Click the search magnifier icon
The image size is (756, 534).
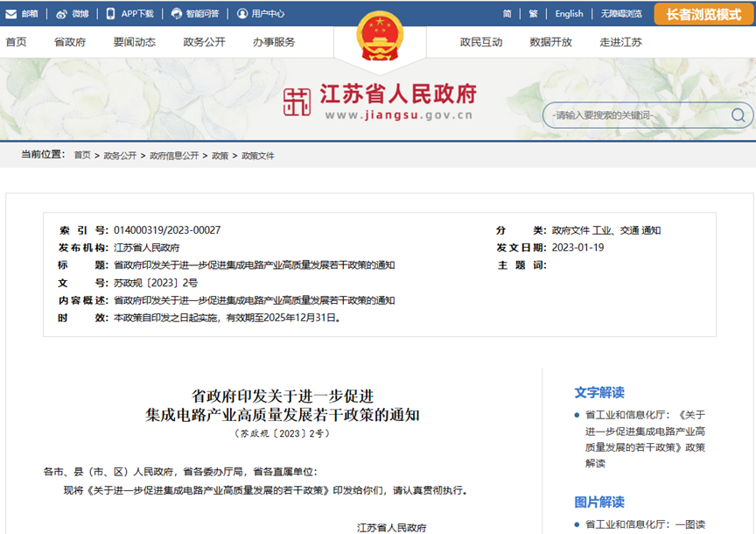[738, 115]
